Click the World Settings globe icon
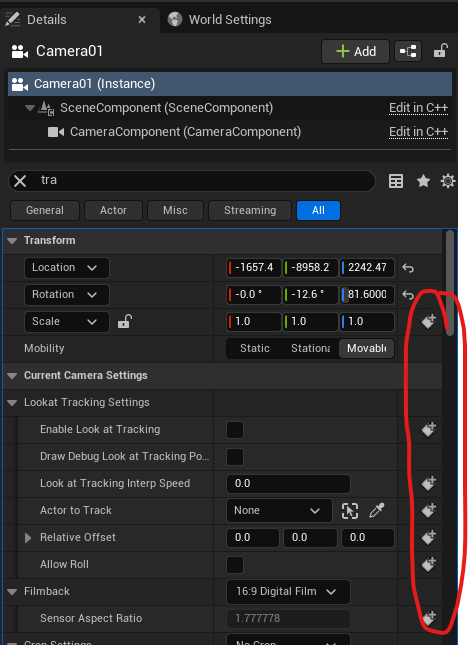 point(175,19)
